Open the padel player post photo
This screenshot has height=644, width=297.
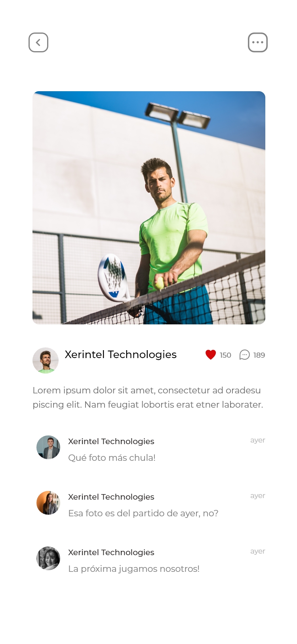pos(149,208)
